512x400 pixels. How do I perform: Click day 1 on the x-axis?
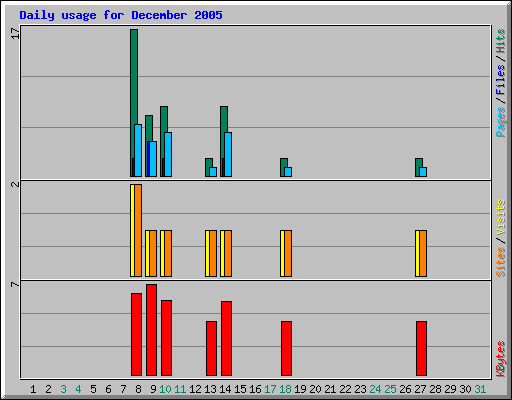[x=33, y=389]
